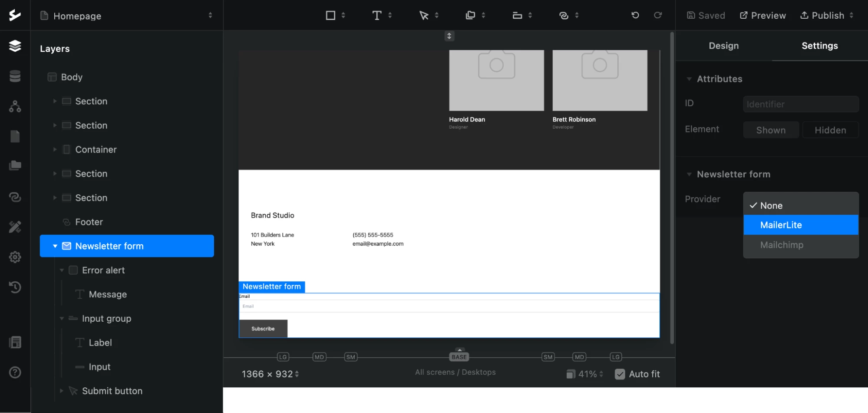This screenshot has height=413, width=868.
Task: Click the Preview button
Action: coord(763,16)
